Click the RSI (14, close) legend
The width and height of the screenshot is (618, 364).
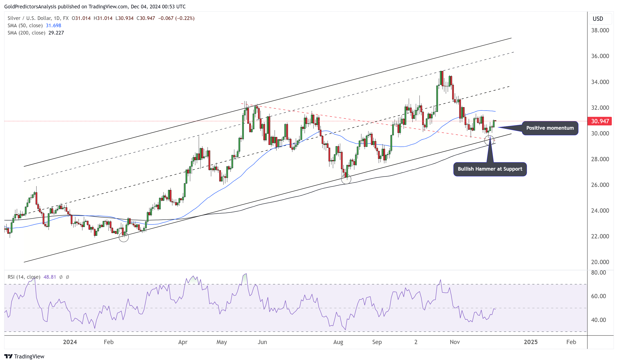[x=24, y=277]
